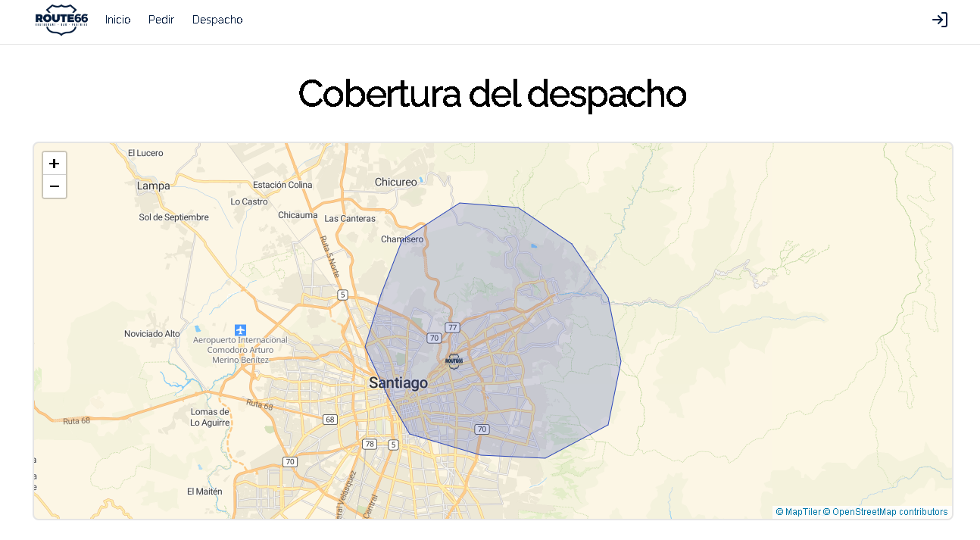Viewport: 980px width, 540px height.
Task: Click the Noviciado Alto label
Action: [152, 334]
